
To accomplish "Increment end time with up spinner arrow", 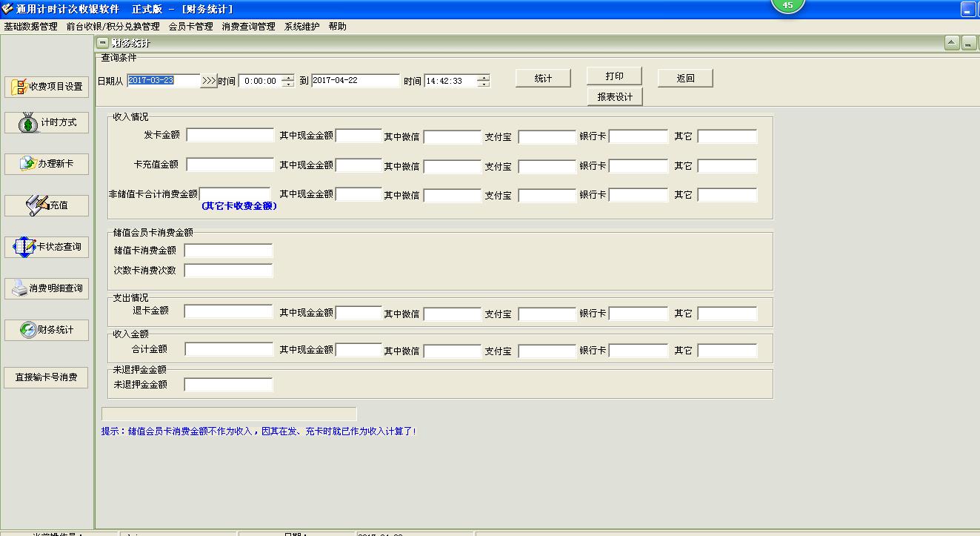I will [x=483, y=78].
